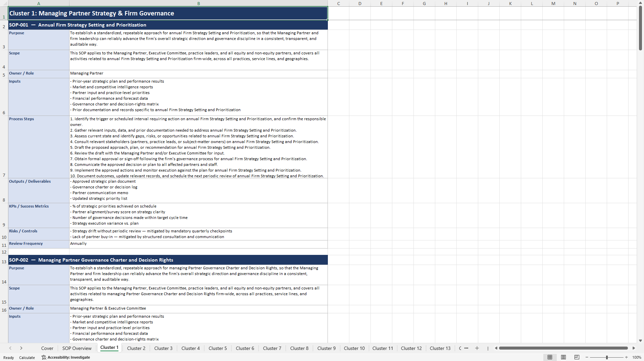Open the Cover sheet tab

[47, 348]
